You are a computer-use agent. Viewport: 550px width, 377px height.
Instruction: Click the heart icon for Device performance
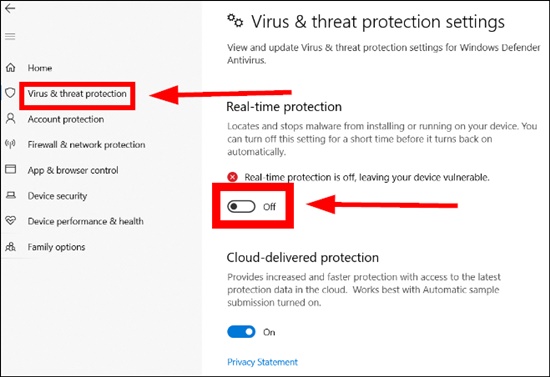(11, 221)
